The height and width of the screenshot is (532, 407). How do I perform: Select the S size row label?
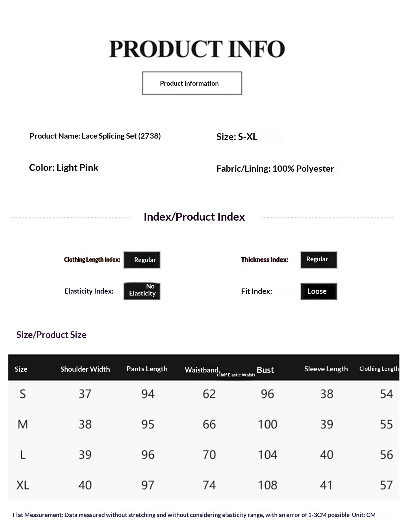click(23, 394)
